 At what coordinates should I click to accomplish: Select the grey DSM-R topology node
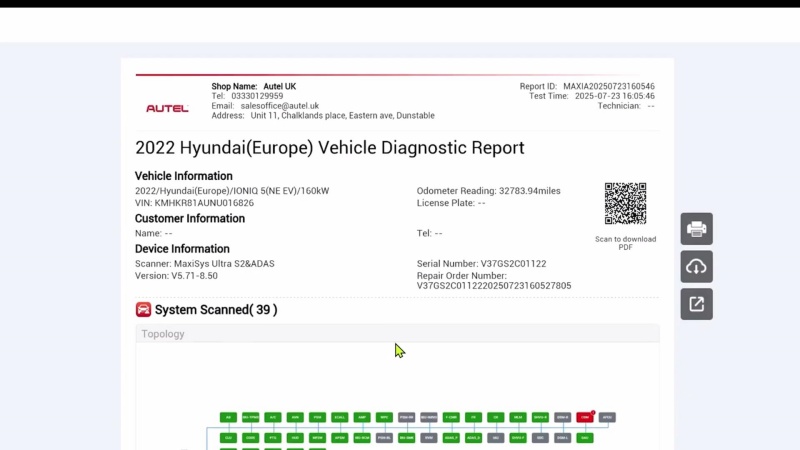pyautogui.click(x=562, y=417)
